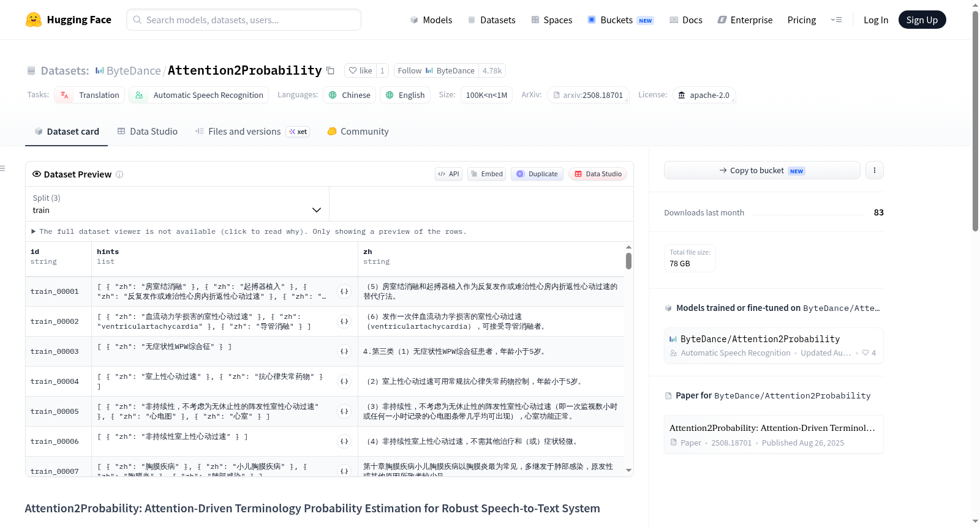The width and height of the screenshot is (980, 527).
Task: Go to Spaces in top navigation
Action: [x=551, y=20]
